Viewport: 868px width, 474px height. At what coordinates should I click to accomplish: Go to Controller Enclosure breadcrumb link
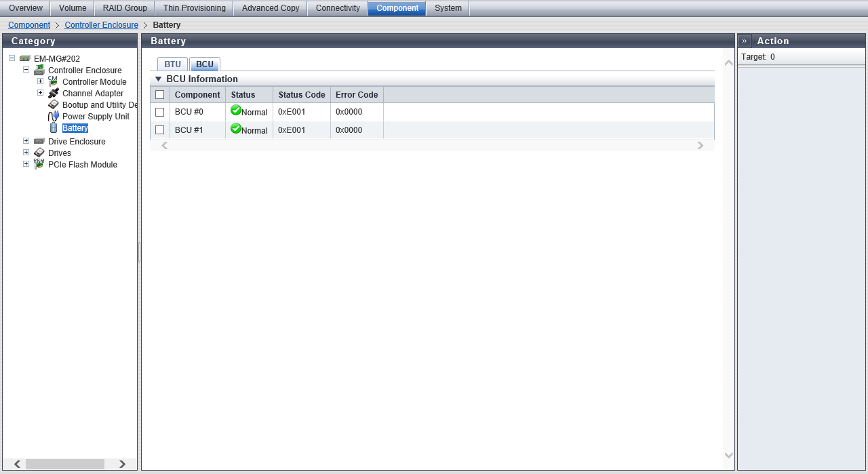101,25
